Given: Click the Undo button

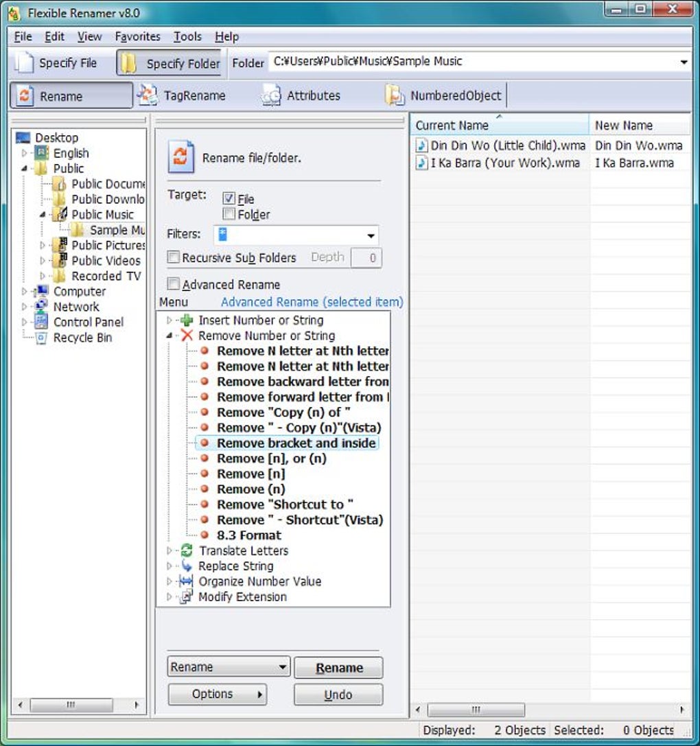Looking at the screenshot, I should pyautogui.click(x=338, y=695).
